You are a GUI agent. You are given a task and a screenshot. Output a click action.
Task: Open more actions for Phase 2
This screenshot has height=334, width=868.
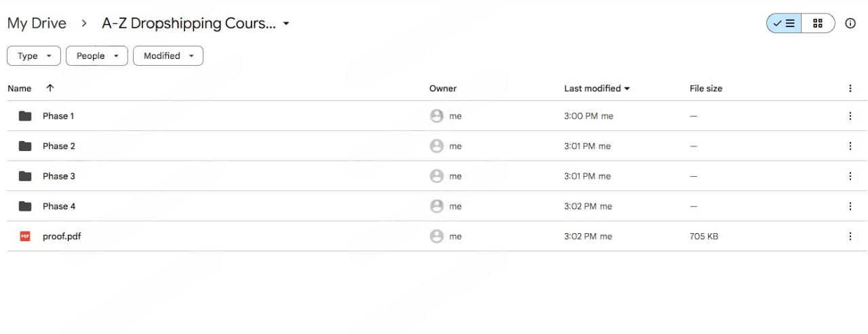coord(850,146)
